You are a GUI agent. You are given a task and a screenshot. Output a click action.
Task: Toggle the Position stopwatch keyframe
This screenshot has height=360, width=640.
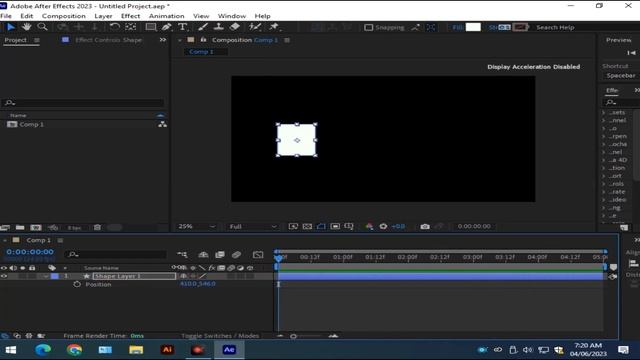click(x=77, y=284)
